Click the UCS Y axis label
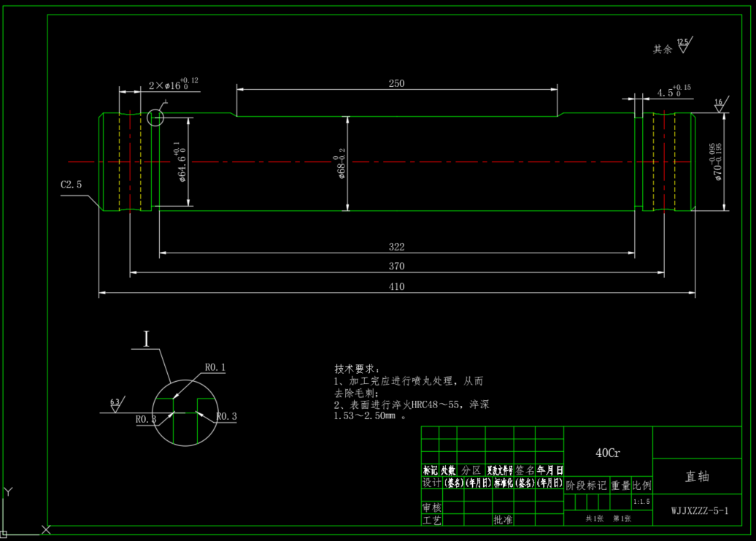Image resolution: width=756 pixels, height=541 pixels. 8,492
